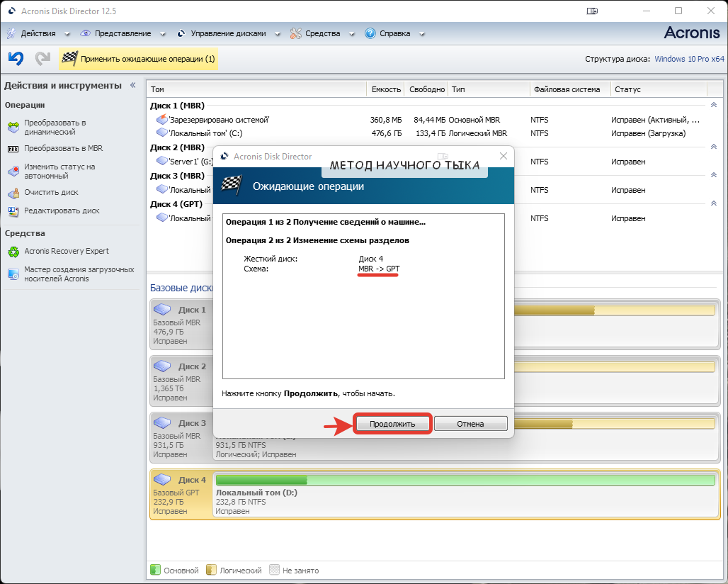The width and height of the screenshot is (728, 584).
Task: Select the green Диск 4 partition bar (D:)
Action: (x=465, y=480)
